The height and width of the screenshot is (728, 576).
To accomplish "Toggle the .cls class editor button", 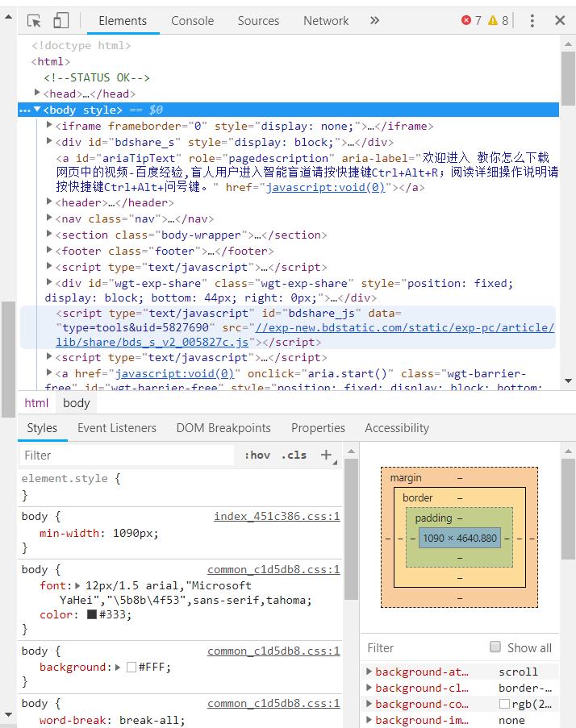I will point(294,455).
